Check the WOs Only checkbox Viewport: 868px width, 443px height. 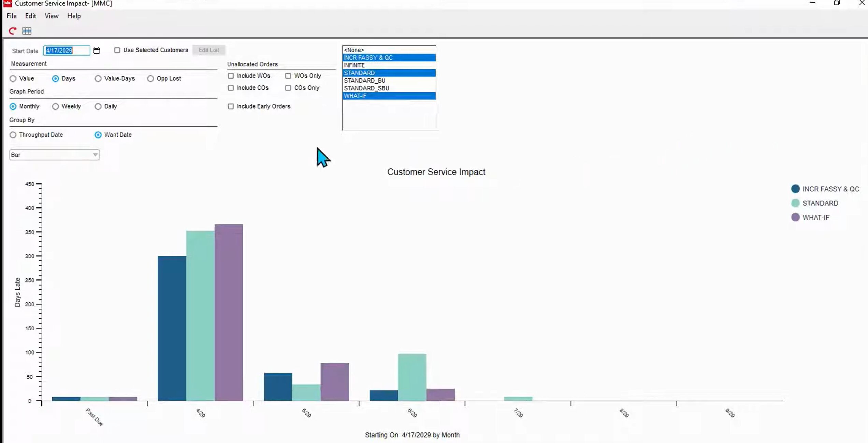click(288, 75)
